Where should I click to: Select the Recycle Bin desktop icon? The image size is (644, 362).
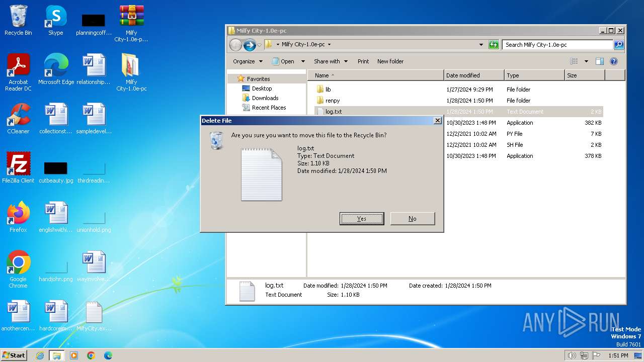tap(18, 21)
